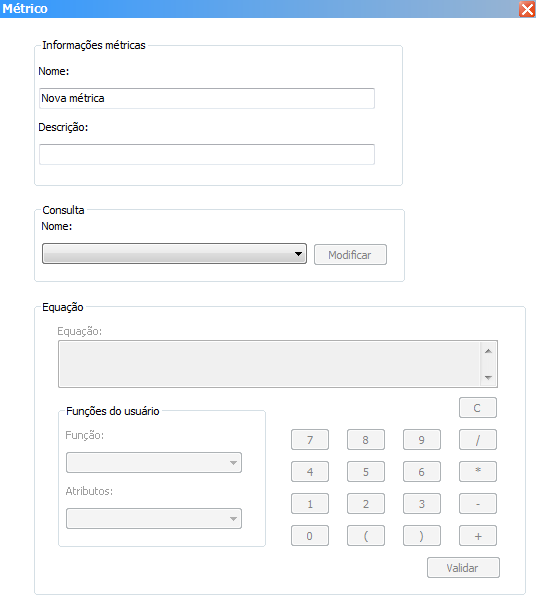Viewport: 536px width, 603px height.
Task: Click the equation scrollbar down arrow
Action: pos(488,377)
